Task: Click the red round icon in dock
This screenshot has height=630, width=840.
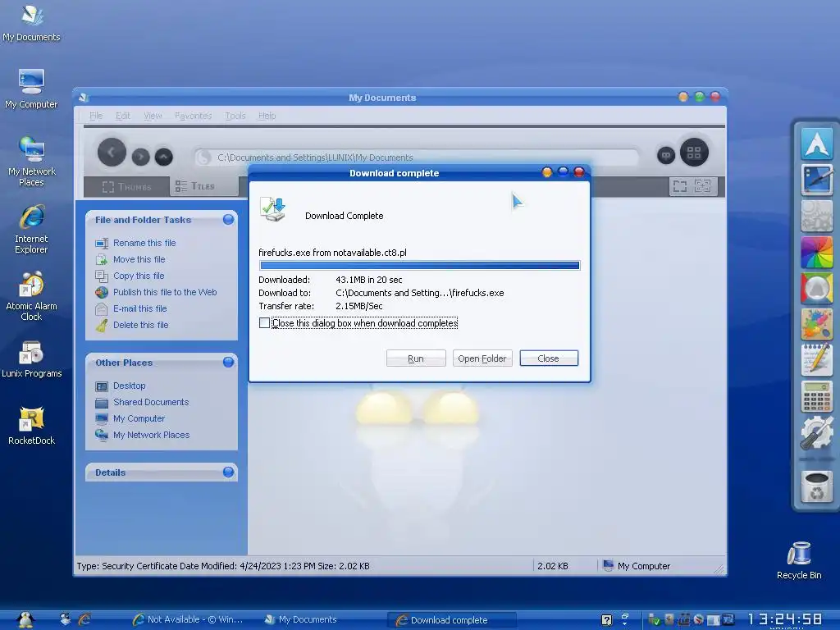Action: [x=817, y=288]
